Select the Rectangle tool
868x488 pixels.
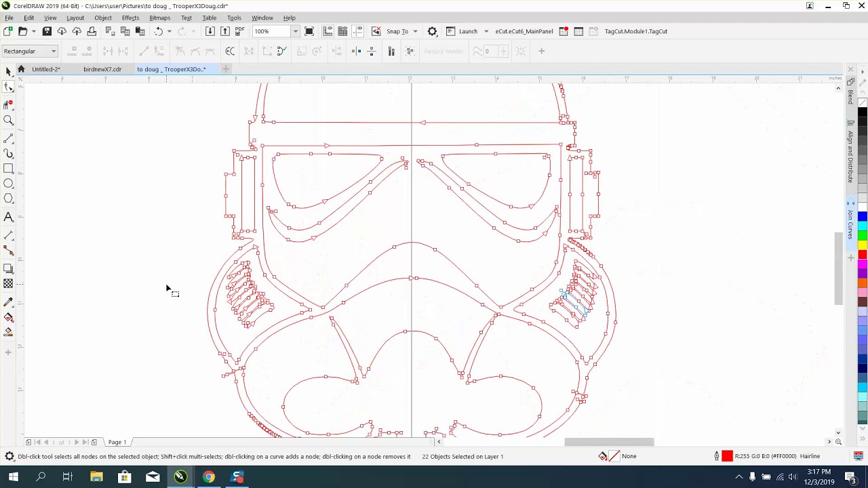point(8,169)
